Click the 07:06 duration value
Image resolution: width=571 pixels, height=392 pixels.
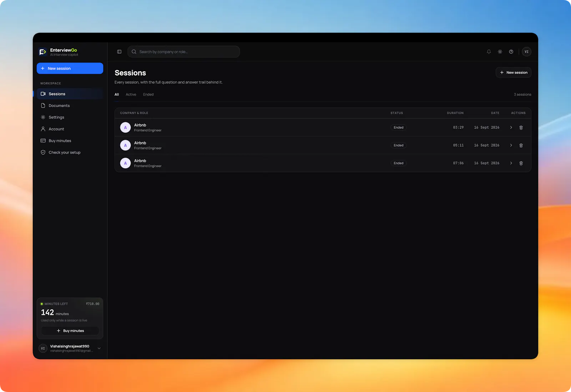[x=458, y=163]
